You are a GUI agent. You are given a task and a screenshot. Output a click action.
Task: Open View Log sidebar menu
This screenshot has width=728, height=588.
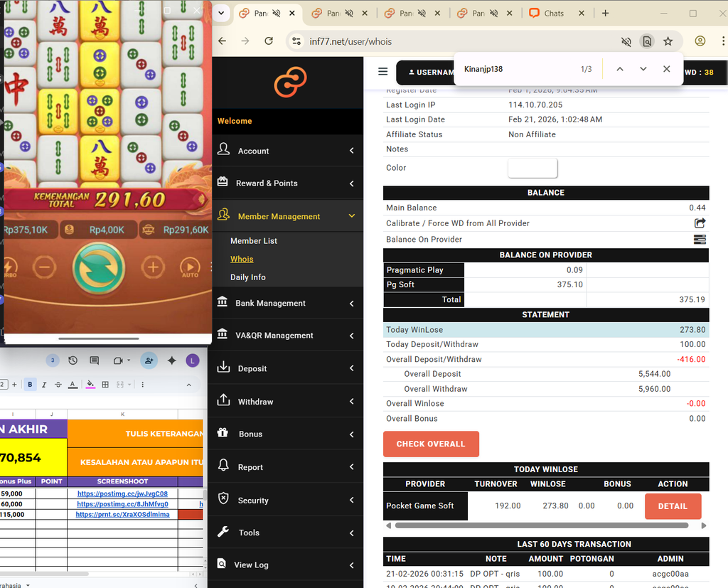287,565
